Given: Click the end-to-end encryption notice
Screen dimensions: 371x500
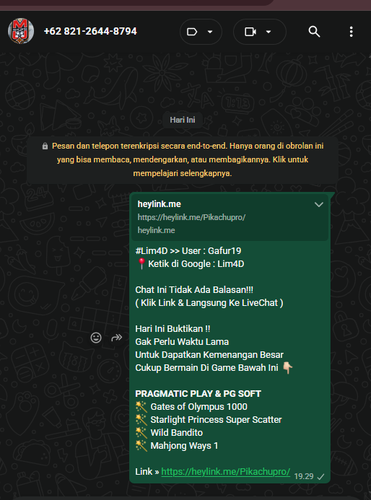Looking at the screenshot, I should 183,160.
